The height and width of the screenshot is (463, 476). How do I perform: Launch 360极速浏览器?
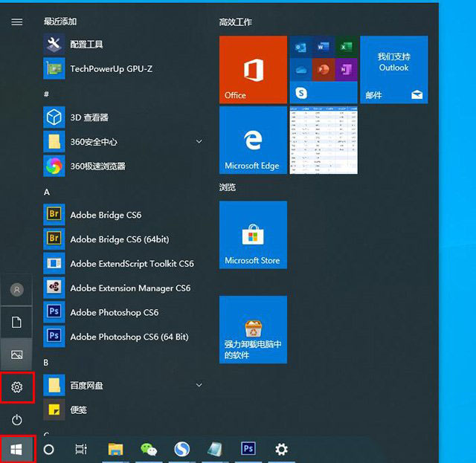tap(121, 166)
